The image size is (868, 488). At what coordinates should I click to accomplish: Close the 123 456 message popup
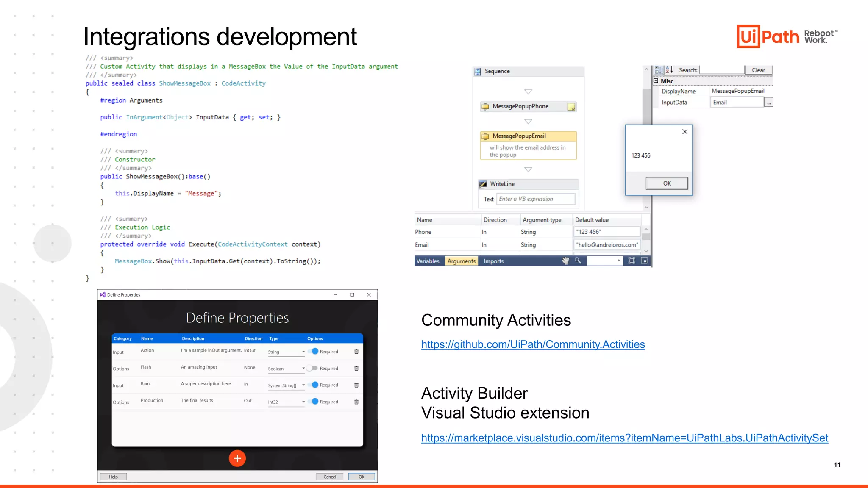(685, 132)
